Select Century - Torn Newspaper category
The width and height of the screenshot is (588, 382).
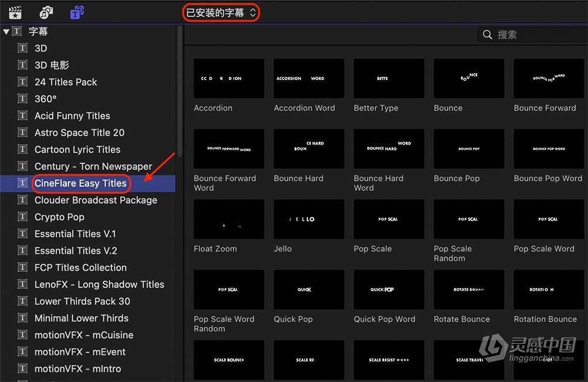(88, 167)
